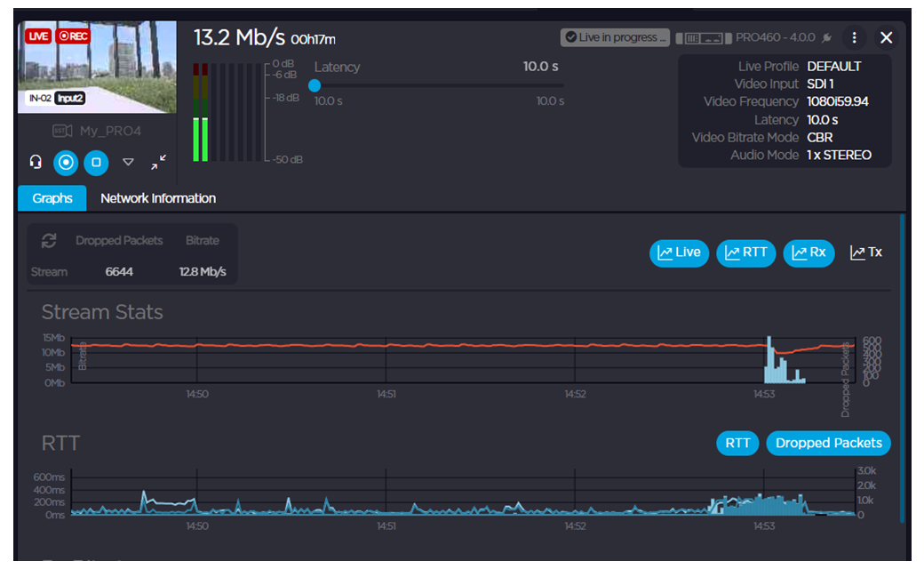Switch to the Graphs tab
The height and width of the screenshot is (569, 924).
click(52, 198)
